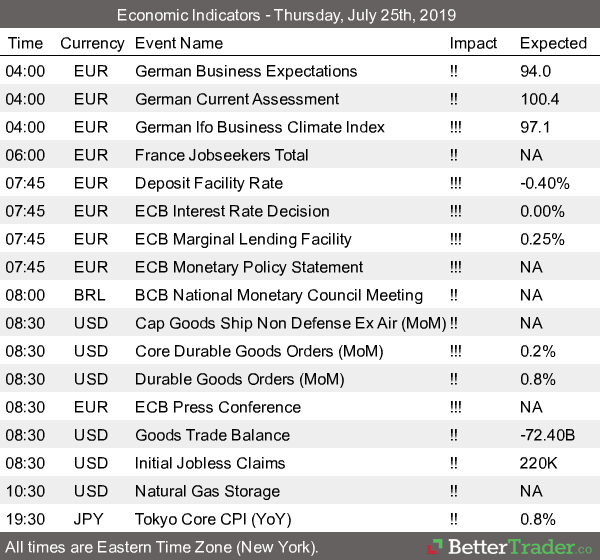
Task: Select the German Business Expectations event
Action: point(245,71)
